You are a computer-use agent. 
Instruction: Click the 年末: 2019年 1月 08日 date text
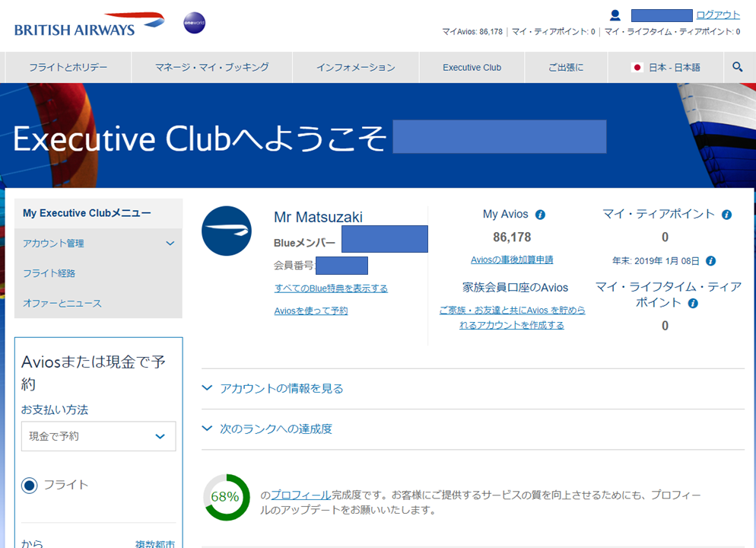(x=656, y=261)
